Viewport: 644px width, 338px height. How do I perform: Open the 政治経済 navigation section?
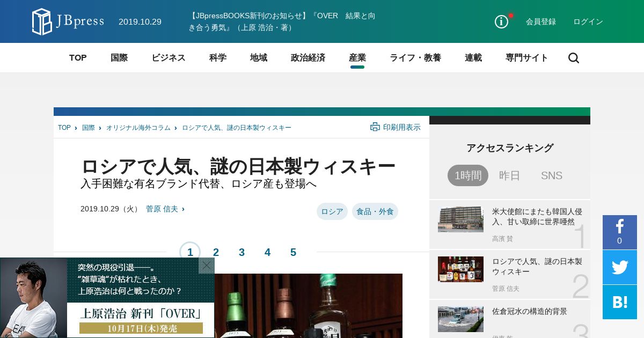tap(308, 58)
